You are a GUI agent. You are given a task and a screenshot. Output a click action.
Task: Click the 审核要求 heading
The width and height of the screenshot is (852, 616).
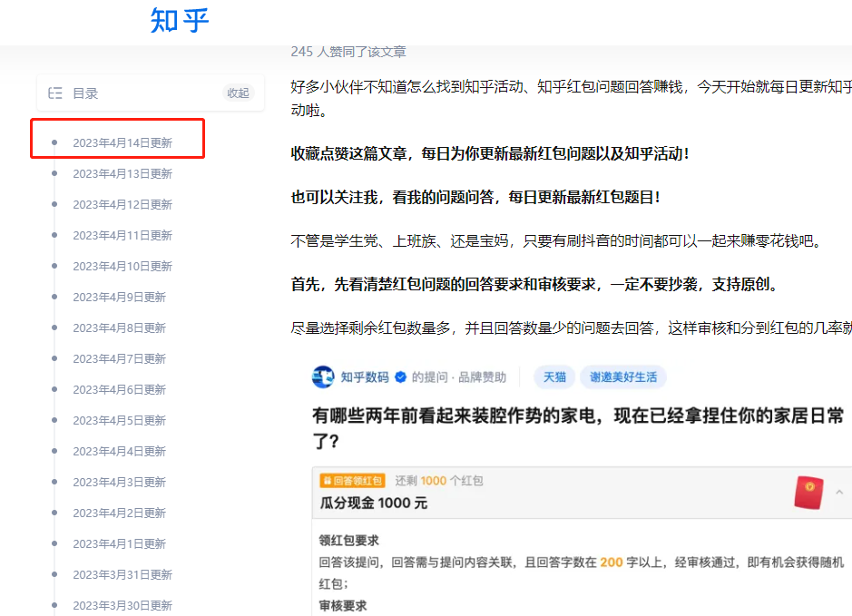(x=343, y=606)
